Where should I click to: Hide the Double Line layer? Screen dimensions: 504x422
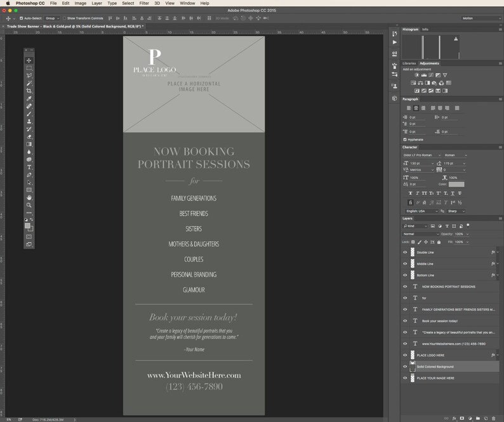click(405, 253)
